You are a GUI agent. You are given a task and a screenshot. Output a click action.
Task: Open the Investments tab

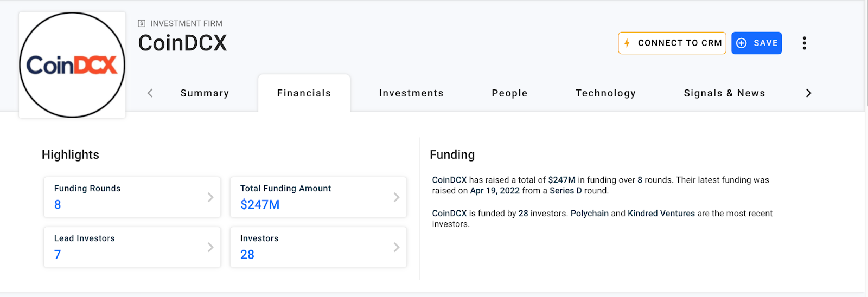click(411, 93)
